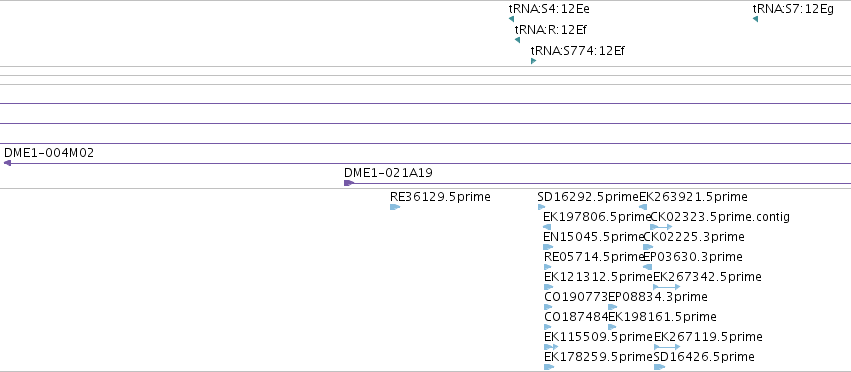Open the DME1-021A19 clone label
The width and height of the screenshot is (851, 372).
[x=389, y=173]
